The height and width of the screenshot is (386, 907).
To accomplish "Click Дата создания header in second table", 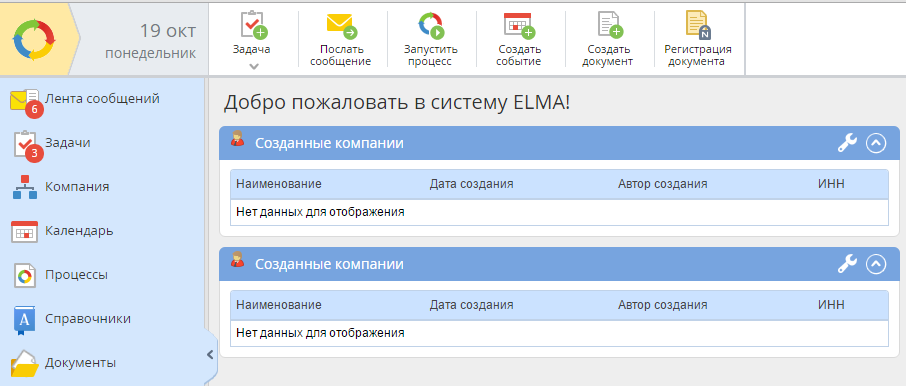I will 471,305.
